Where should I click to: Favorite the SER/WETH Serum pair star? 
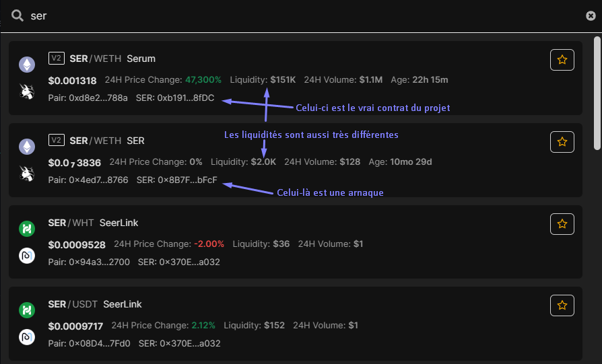coord(562,60)
